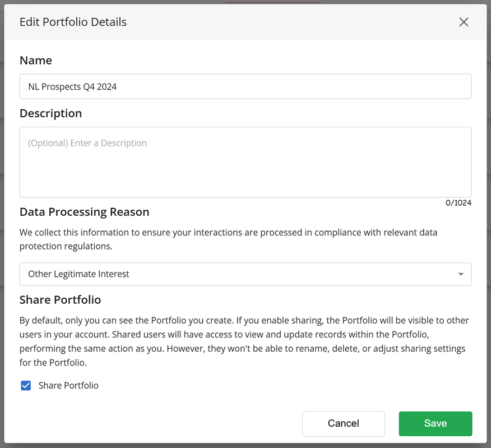Select the Other Legitimate Interest value
The height and width of the screenshot is (448, 491).
pyautogui.click(x=78, y=274)
